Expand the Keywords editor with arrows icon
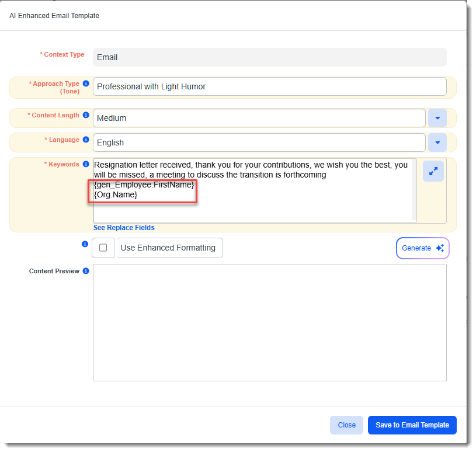476x452 pixels. 433,171
